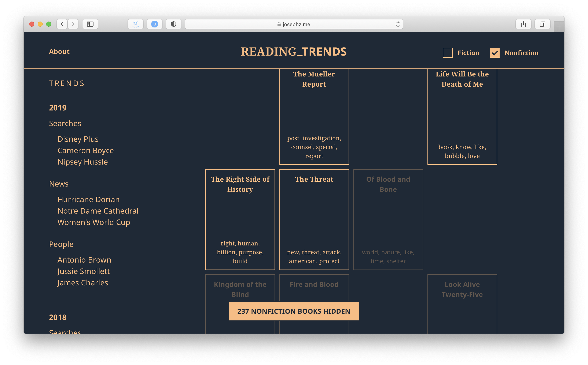Open The Threat book card
The height and width of the screenshot is (365, 588).
point(314,220)
